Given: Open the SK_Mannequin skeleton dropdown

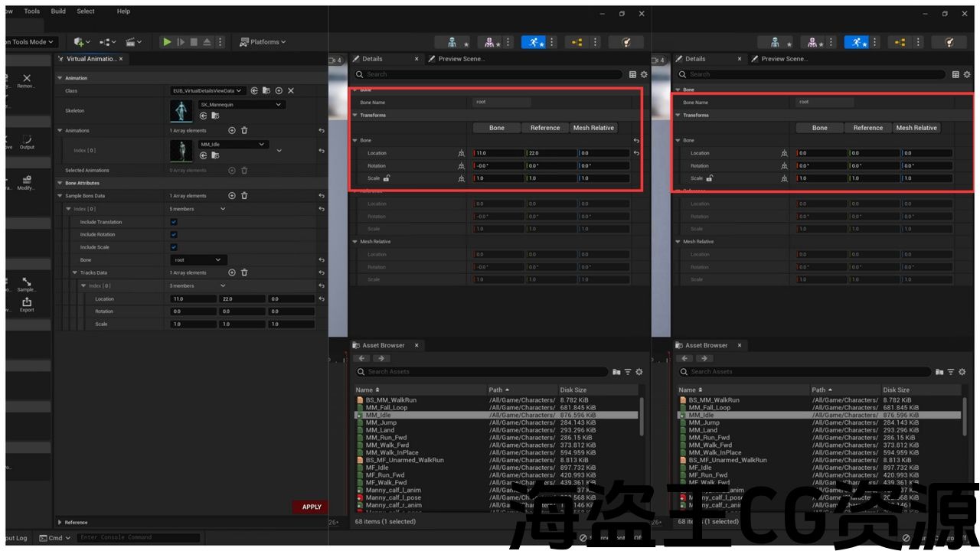Looking at the screenshot, I should coord(241,105).
